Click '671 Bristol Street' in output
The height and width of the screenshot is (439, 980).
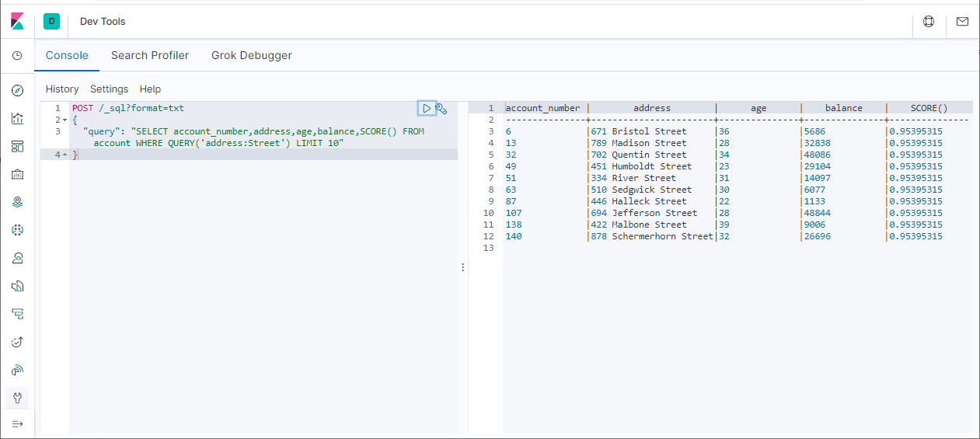coord(639,132)
